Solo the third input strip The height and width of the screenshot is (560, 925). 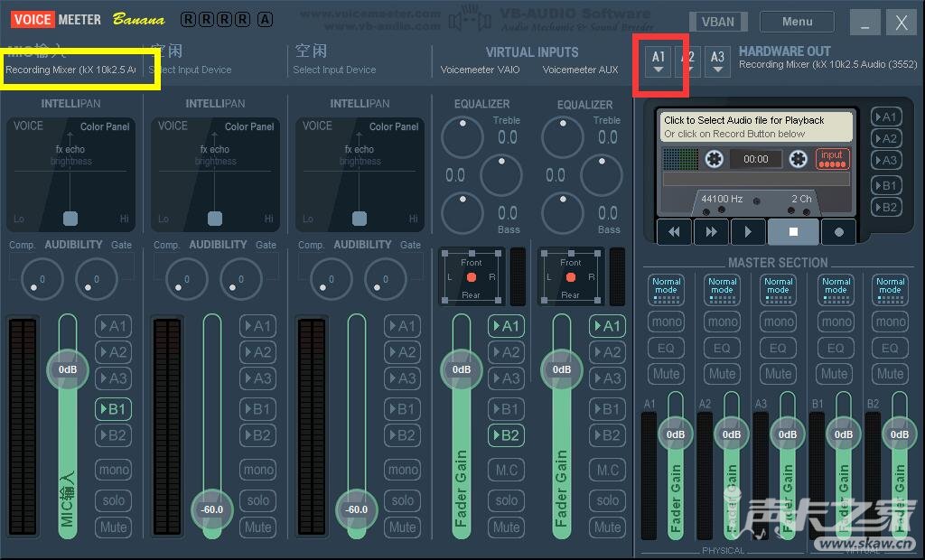[402, 500]
